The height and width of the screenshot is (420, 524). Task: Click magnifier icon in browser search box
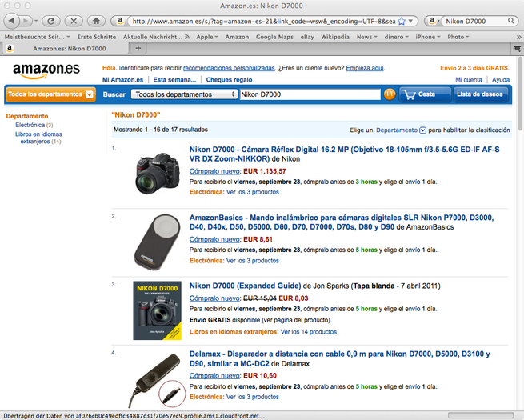(511, 21)
